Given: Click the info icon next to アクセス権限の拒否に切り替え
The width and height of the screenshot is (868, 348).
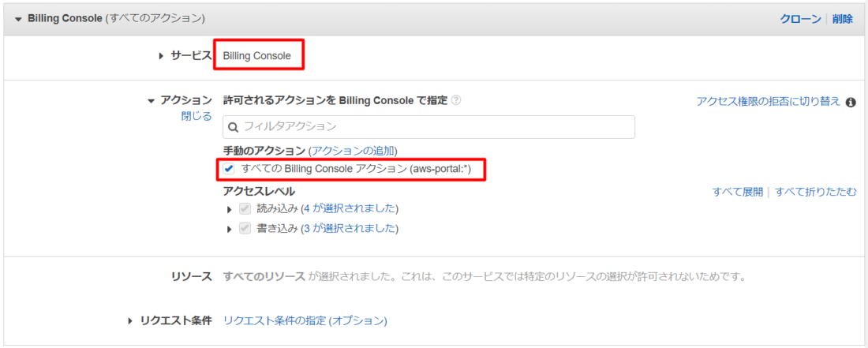Looking at the screenshot, I should pos(851,102).
